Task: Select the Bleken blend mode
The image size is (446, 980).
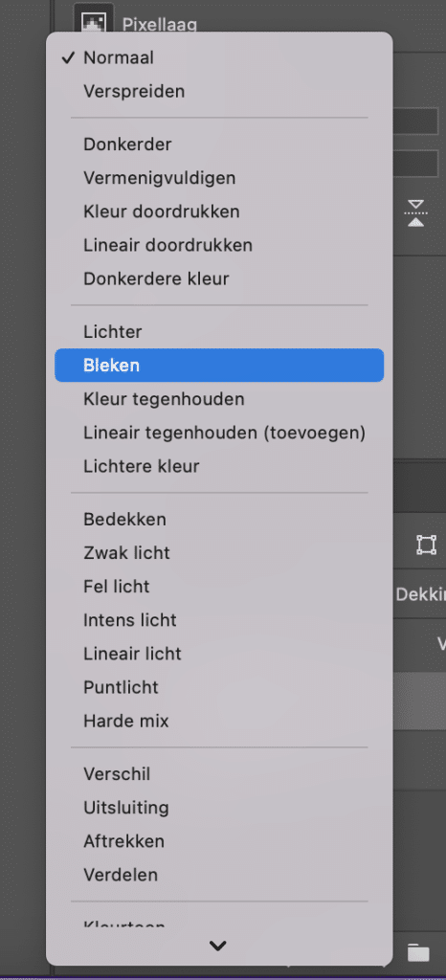Action: 219,365
